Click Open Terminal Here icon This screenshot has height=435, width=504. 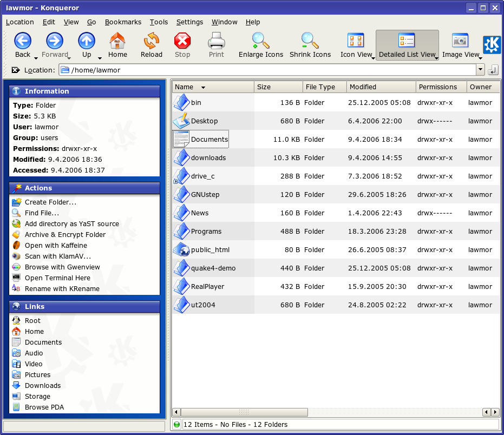(x=16, y=278)
